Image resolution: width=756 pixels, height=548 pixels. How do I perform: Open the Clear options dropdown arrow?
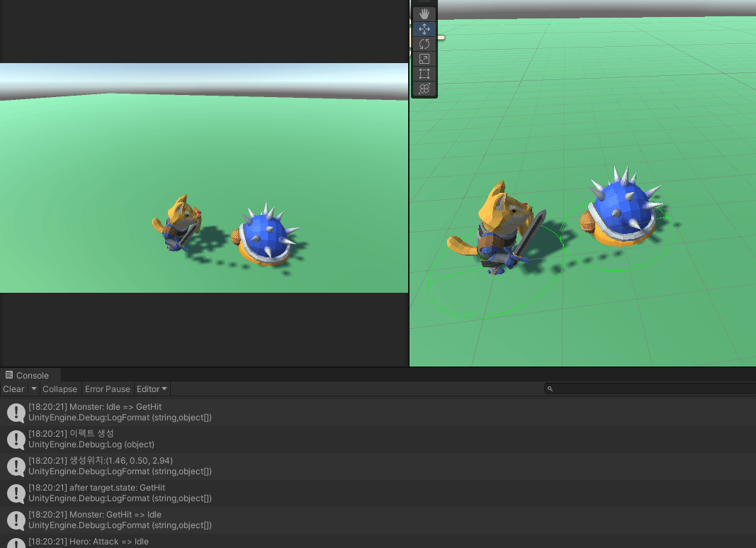pos(34,388)
